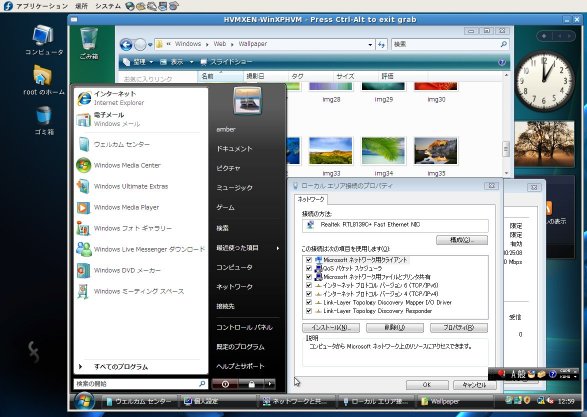Click the Start menu power button

point(225,384)
